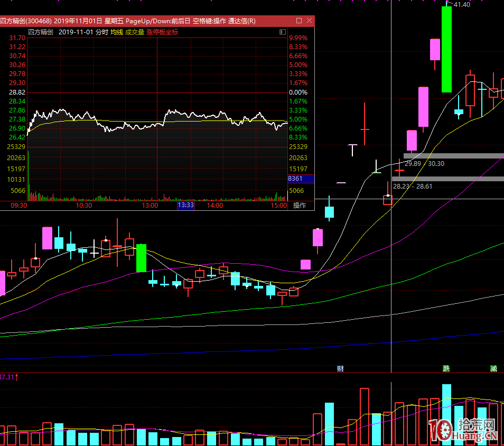Click the 9.99% limit-up percentage label
Viewport: 504px width, 446px height.
point(298,38)
